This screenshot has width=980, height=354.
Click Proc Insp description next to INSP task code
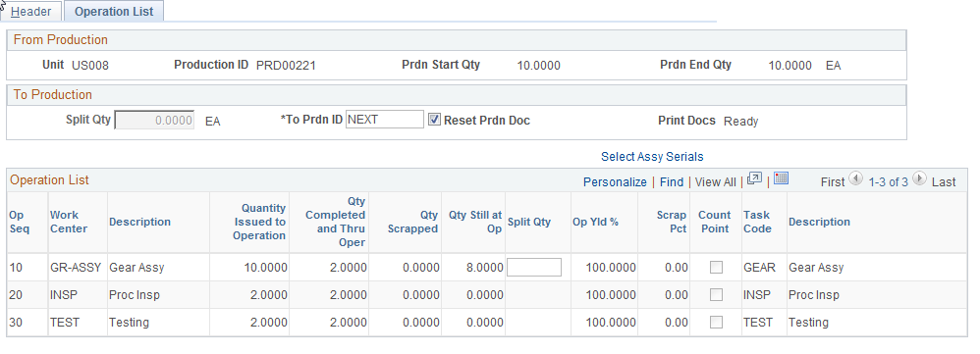pyautogui.click(x=814, y=295)
